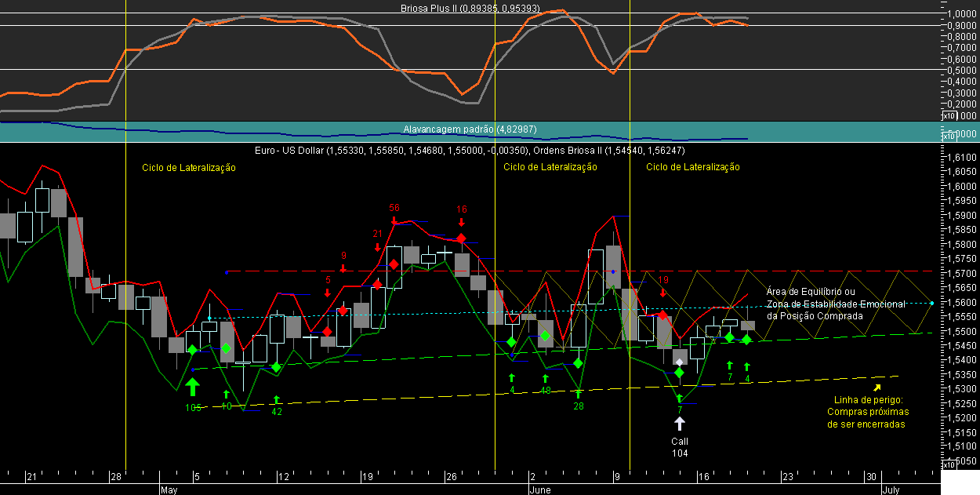This screenshot has height=495, width=980.
Task: Select the 'Briosa Plus II (0,89385, 0,95393)' indicator title
Action: click(x=472, y=7)
